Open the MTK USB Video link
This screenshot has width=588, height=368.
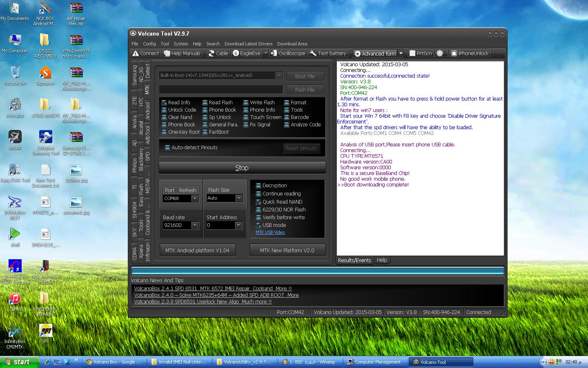tap(270, 232)
